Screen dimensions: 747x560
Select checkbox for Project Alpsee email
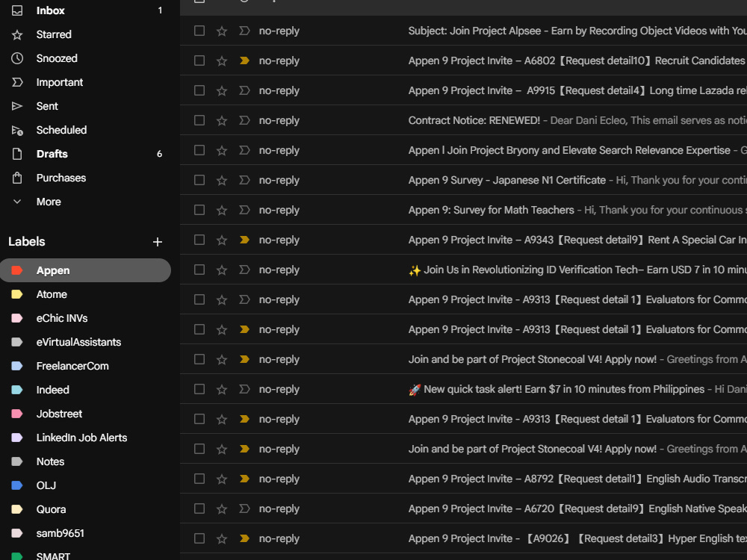(199, 31)
